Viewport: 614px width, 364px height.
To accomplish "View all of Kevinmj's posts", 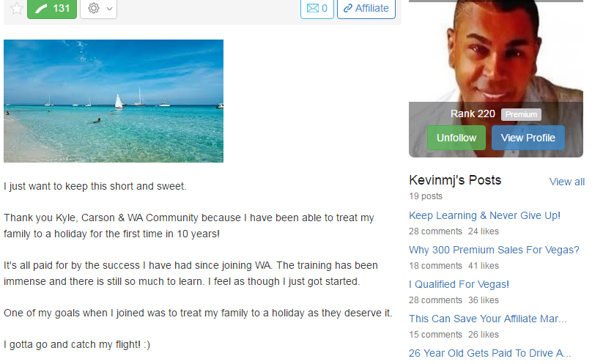I will click(x=566, y=182).
